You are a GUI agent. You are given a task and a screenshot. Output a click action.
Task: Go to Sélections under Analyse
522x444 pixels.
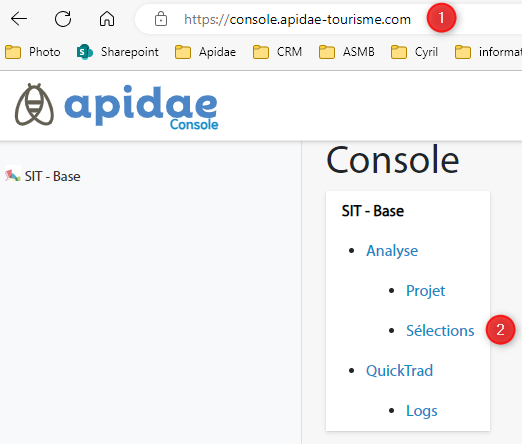[x=440, y=331]
